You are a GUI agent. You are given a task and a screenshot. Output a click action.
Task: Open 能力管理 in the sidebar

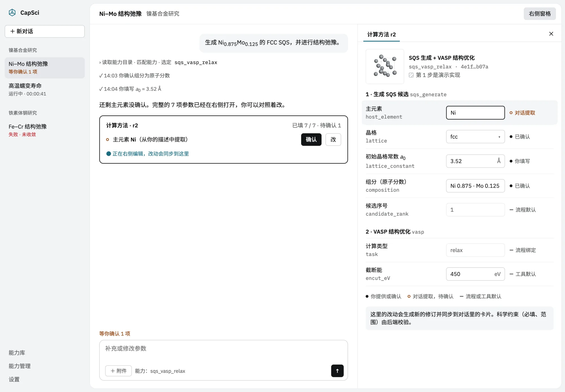[19, 366]
